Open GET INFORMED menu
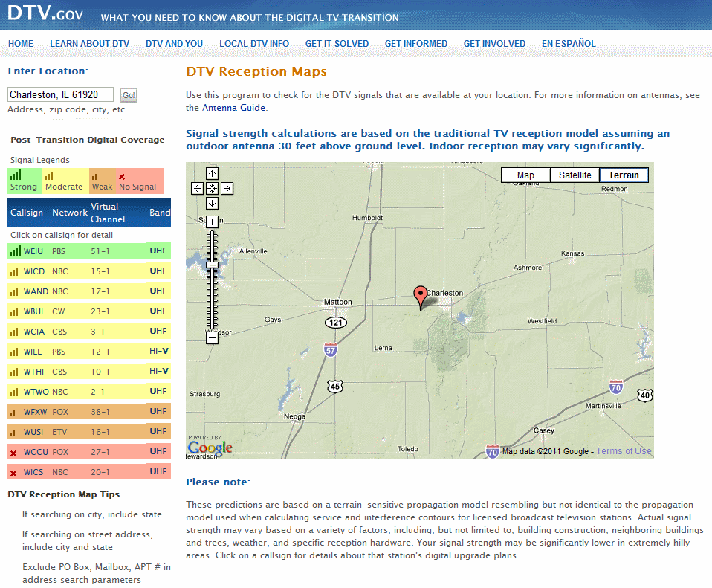The width and height of the screenshot is (712, 588). pos(416,44)
